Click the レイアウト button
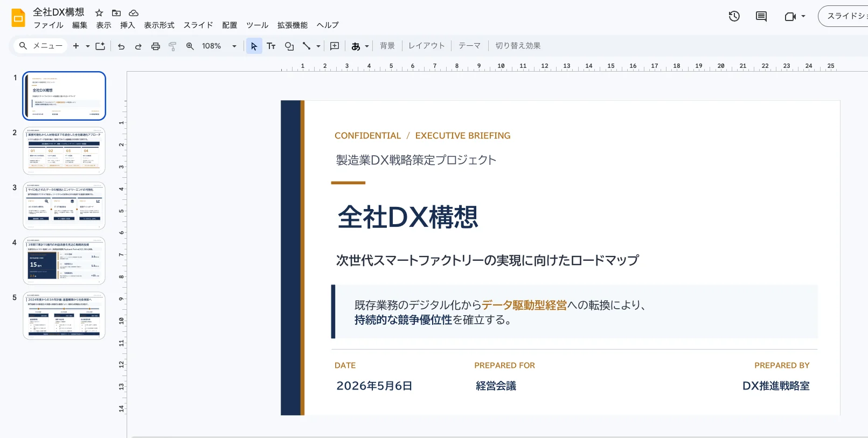This screenshot has width=868, height=438. (427, 46)
